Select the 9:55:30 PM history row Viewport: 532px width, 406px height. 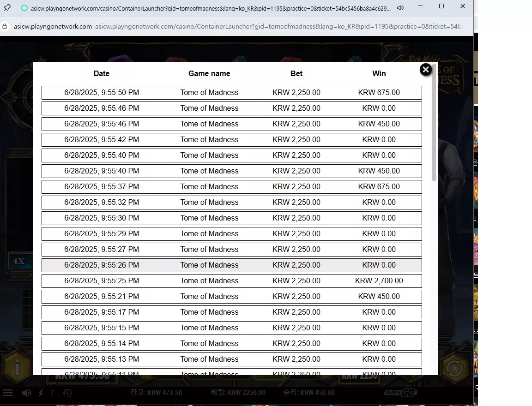[232, 218]
